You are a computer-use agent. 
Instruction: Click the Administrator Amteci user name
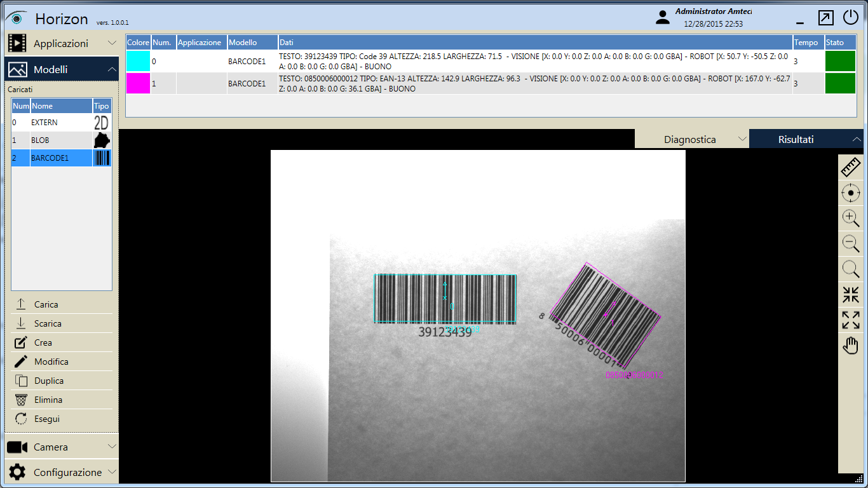click(714, 11)
